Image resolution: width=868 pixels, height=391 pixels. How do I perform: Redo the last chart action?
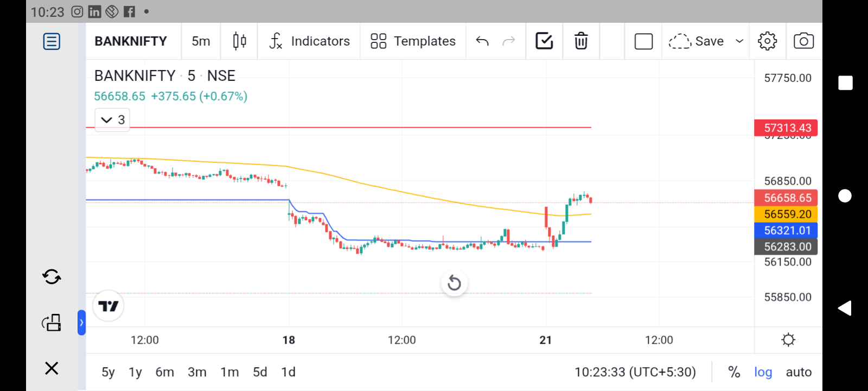(x=508, y=41)
